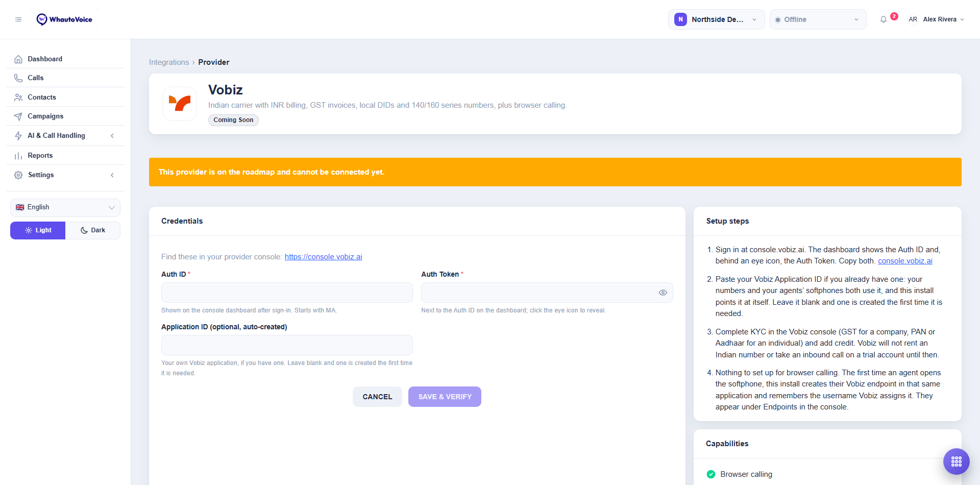Click the Contacts people icon
Screen dimensions: 980x485
[x=18, y=98]
